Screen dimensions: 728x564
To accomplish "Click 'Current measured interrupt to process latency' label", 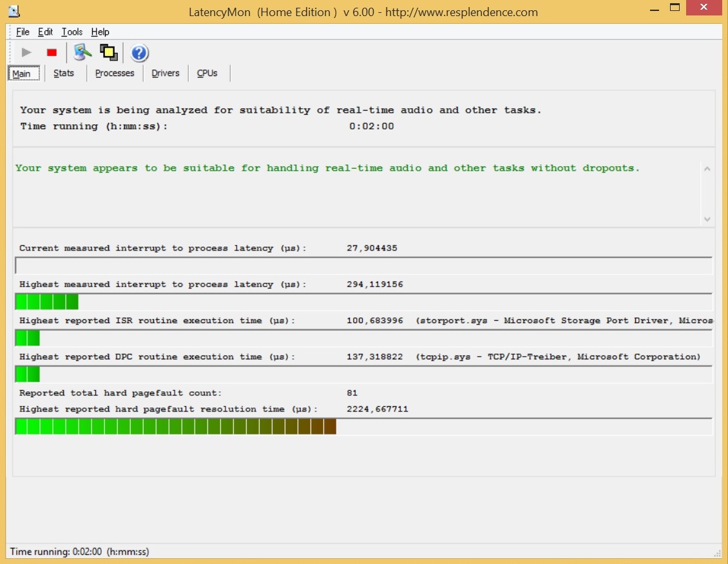I will 163,248.
